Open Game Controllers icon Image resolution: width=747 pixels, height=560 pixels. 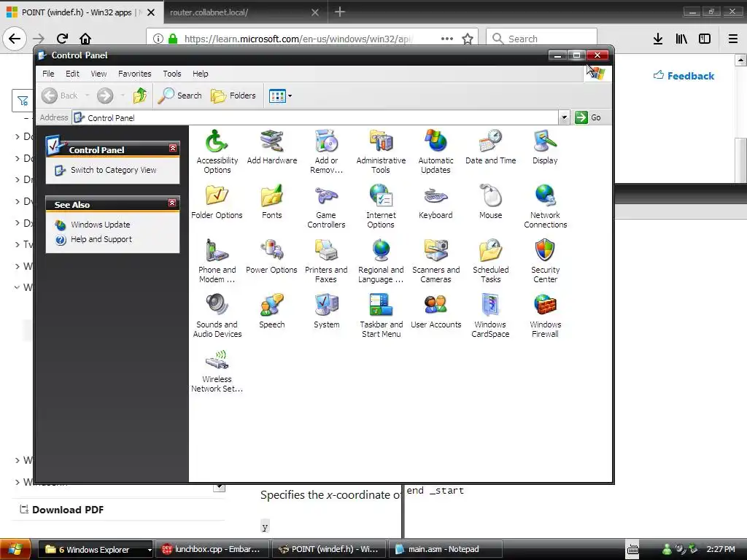pos(326,206)
